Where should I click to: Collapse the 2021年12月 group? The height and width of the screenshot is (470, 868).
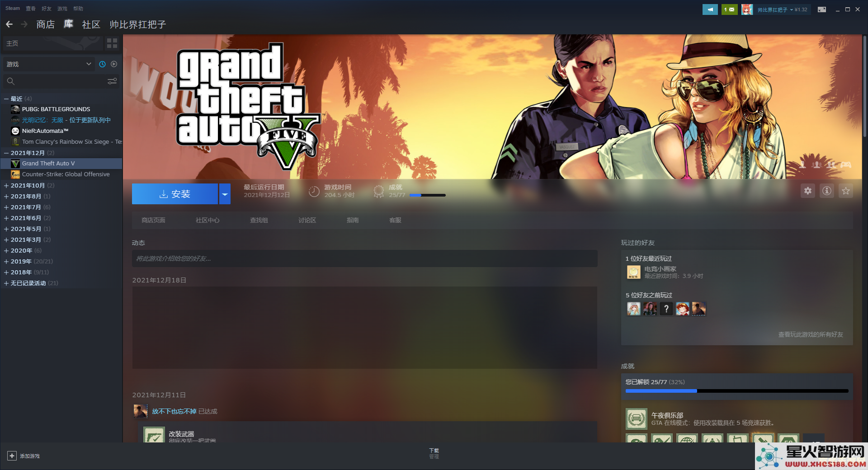pyautogui.click(x=6, y=153)
